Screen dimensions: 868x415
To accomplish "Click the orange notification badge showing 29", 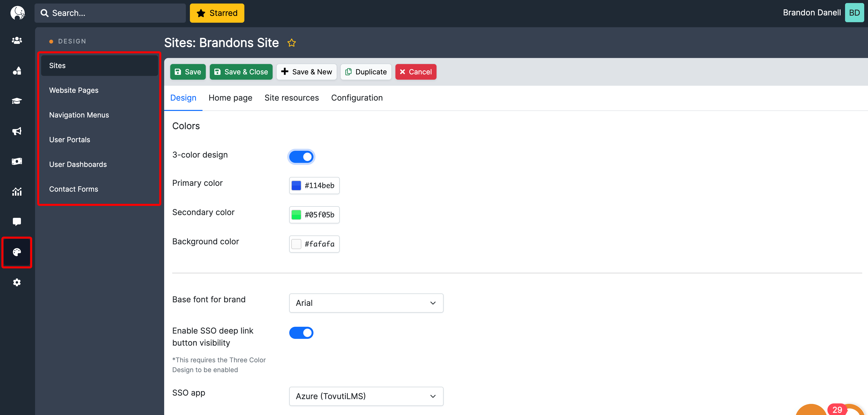I will pos(837,409).
